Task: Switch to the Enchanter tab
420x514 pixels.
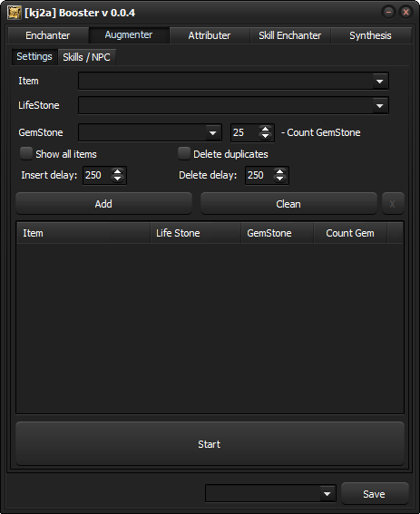Action: coord(48,35)
